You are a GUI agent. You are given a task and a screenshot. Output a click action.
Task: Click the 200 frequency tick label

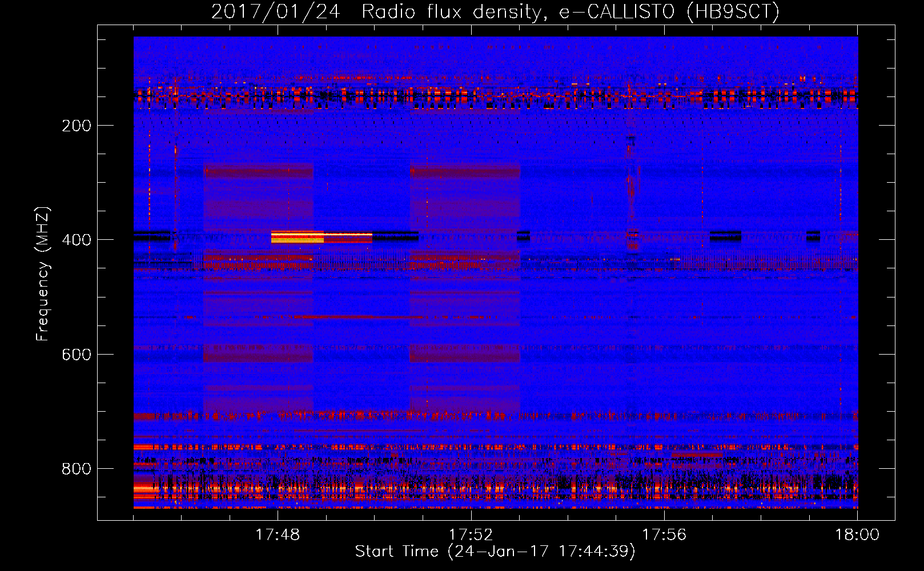(x=77, y=126)
